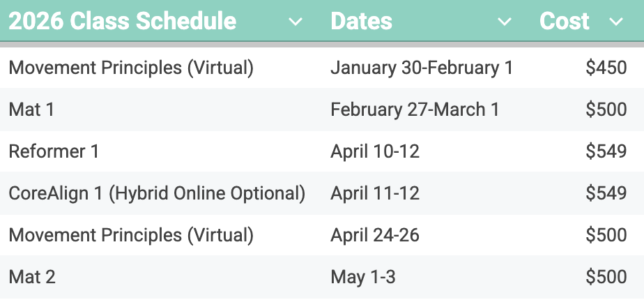Open the Cost column dropdown chevron
Viewport: 644px width, 300px height.
click(x=615, y=22)
